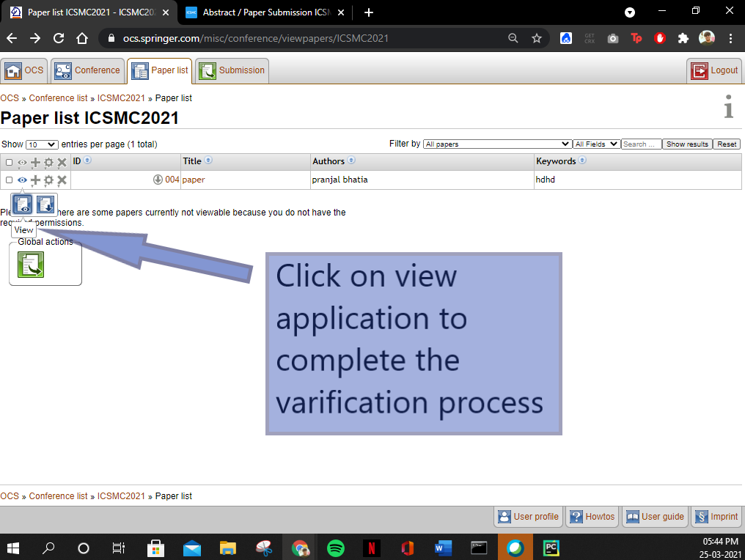Viewport: 745px width, 560px height.
Task: Click the download paper icon in popup
Action: [45, 205]
